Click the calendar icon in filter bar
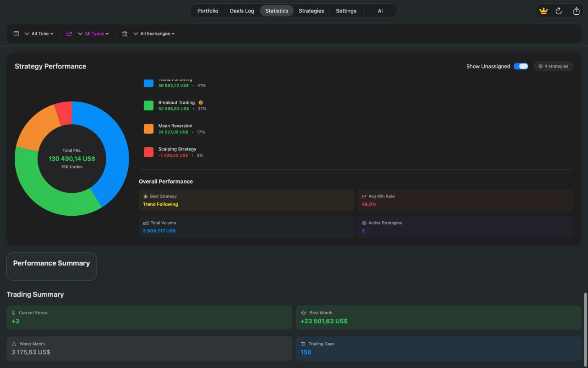588x368 pixels. 17,34
